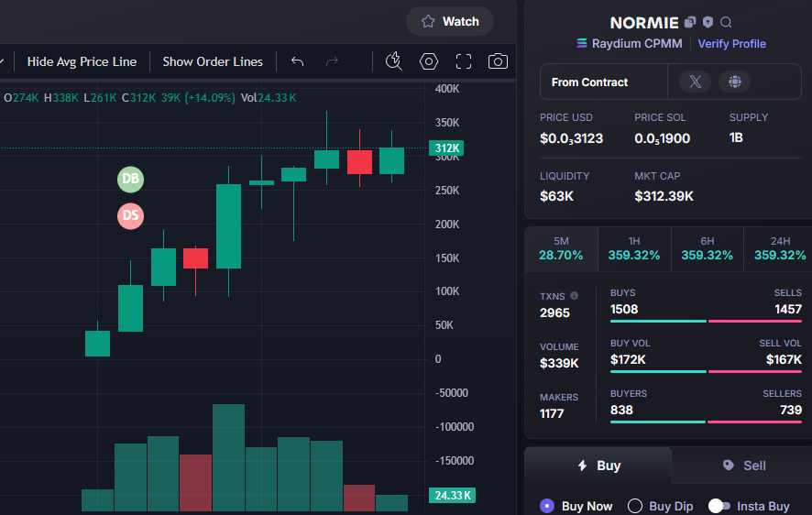Select the 5M timeframe tab

[561, 249]
